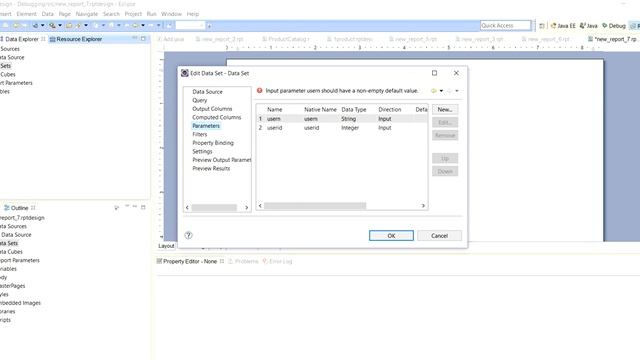Go to Output Columns page
The height and width of the screenshot is (360, 640).
click(212, 109)
